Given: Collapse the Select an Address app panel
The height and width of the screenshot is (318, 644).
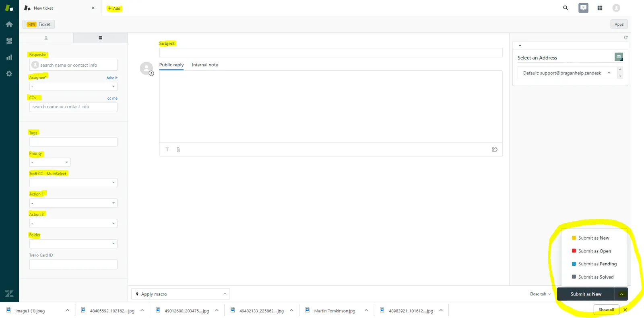Looking at the screenshot, I should coord(520,45).
